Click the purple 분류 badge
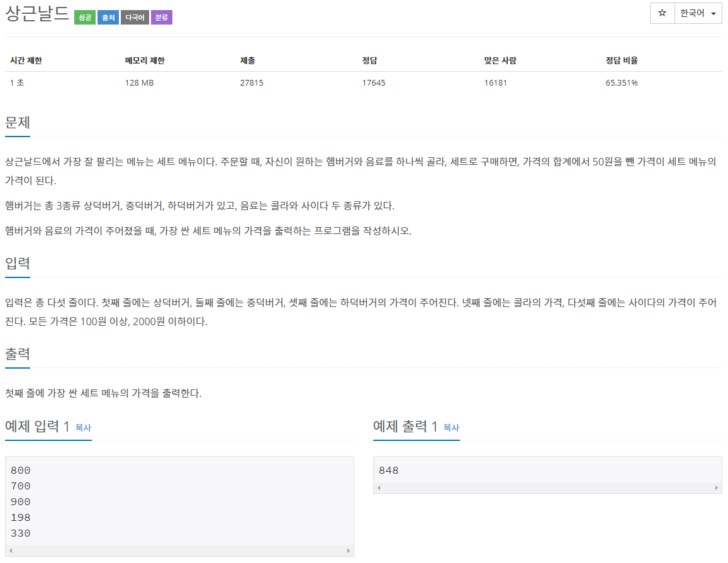This screenshot has height=563, width=728. coord(162,17)
